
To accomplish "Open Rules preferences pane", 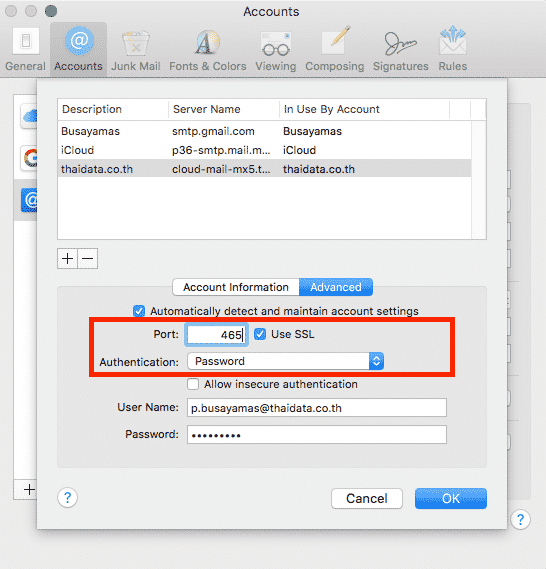I will point(452,50).
